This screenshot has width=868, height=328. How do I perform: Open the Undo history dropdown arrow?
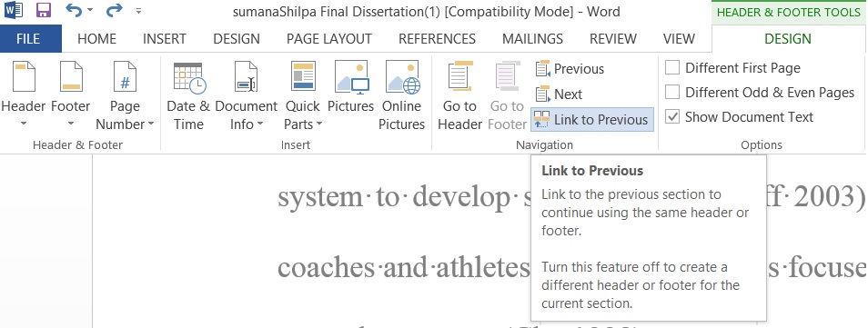[90, 11]
